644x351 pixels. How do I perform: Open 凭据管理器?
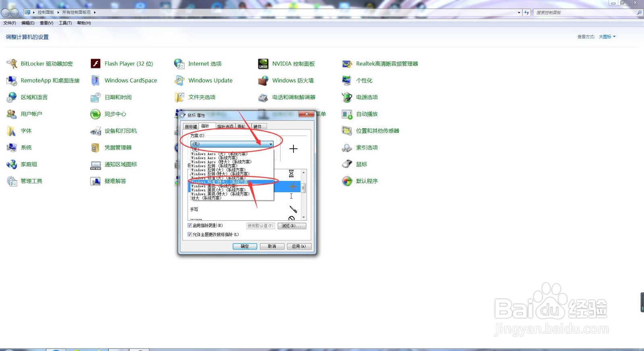pyautogui.click(x=111, y=148)
